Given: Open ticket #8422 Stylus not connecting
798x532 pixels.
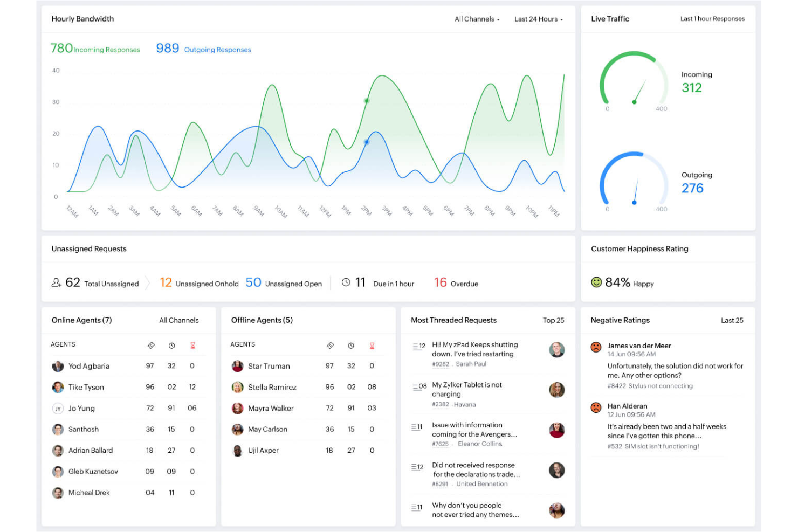Looking at the screenshot, I should (x=650, y=386).
